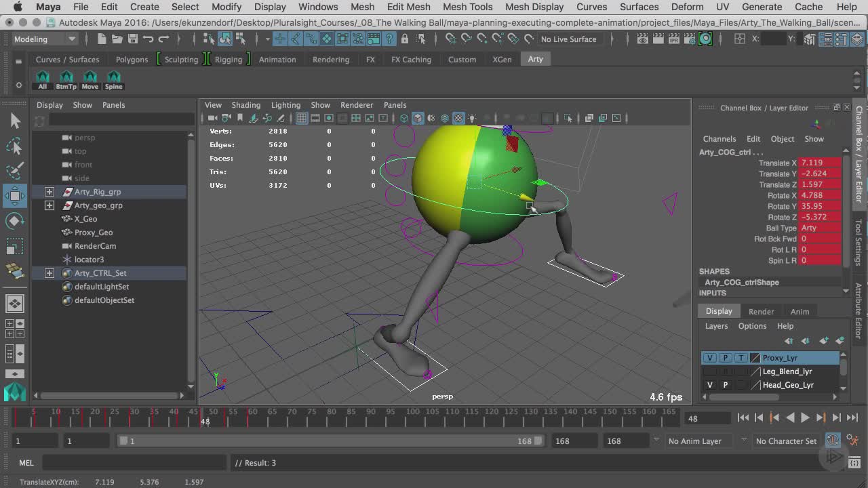Image resolution: width=868 pixels, height=488 pixels.
Task: Activate the Rotate tool in the toolbox
Action: (x=15, y=221)
